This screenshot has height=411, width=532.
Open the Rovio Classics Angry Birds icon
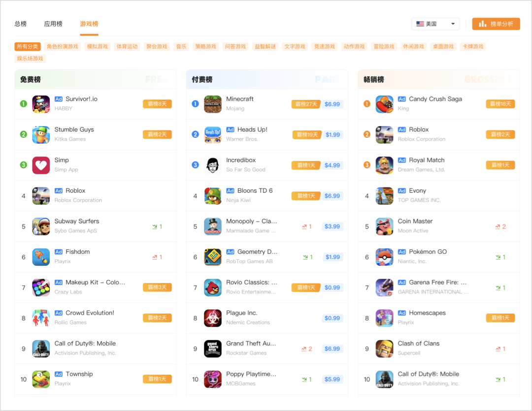(x=213, y=287)
